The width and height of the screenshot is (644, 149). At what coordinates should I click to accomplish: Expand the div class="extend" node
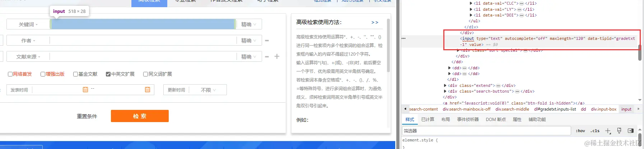[445, 85]
